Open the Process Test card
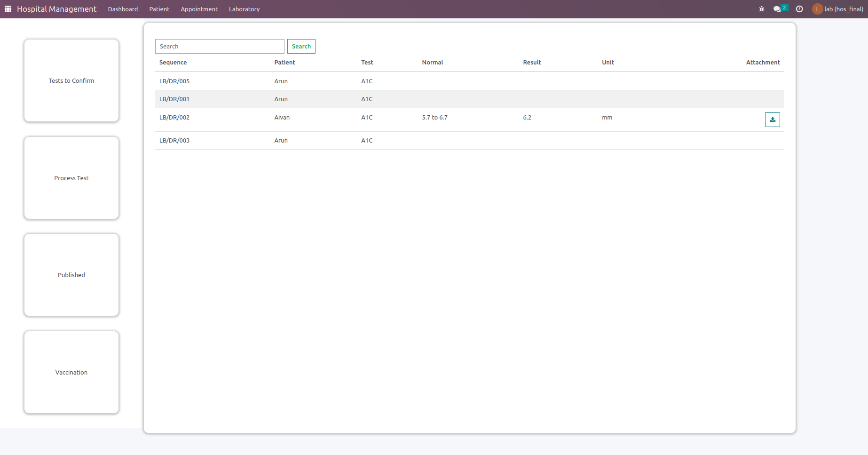The image size is (868, 455). tap(71, 178)
